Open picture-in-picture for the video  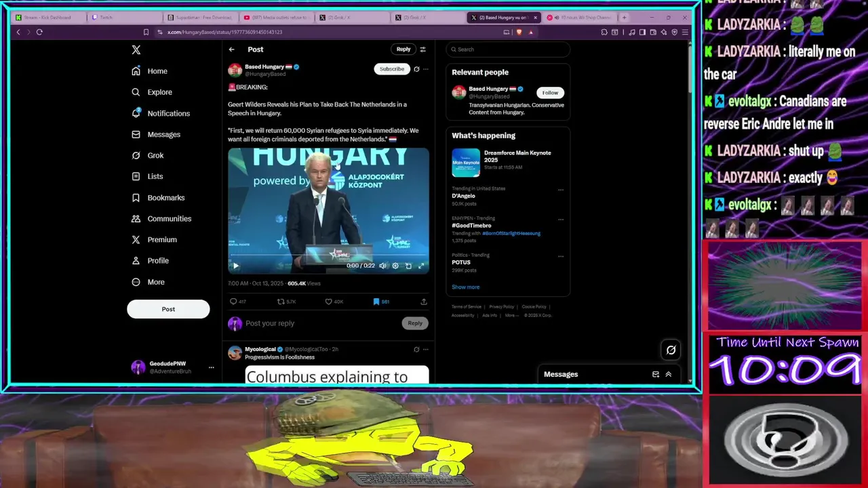click(x=408, y=266)
